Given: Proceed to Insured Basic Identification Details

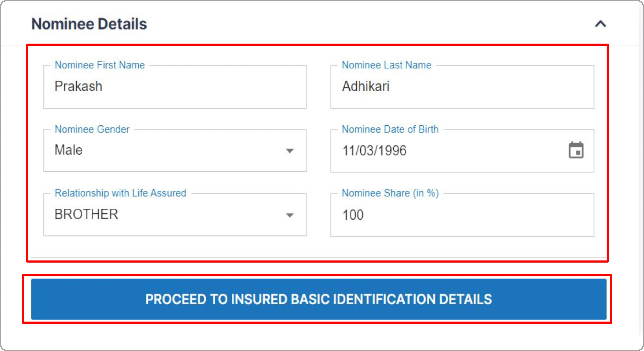Looking at the screenshot, I should tap(319, 299).
